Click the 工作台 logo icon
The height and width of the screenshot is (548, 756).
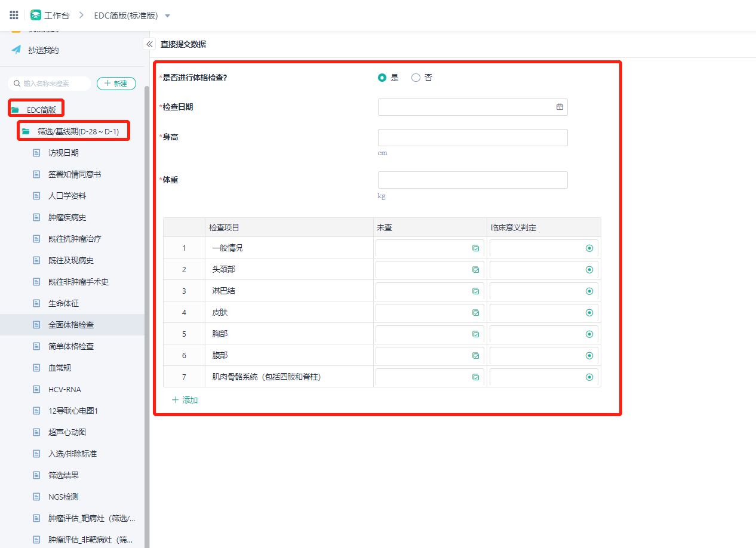point(36,15)
